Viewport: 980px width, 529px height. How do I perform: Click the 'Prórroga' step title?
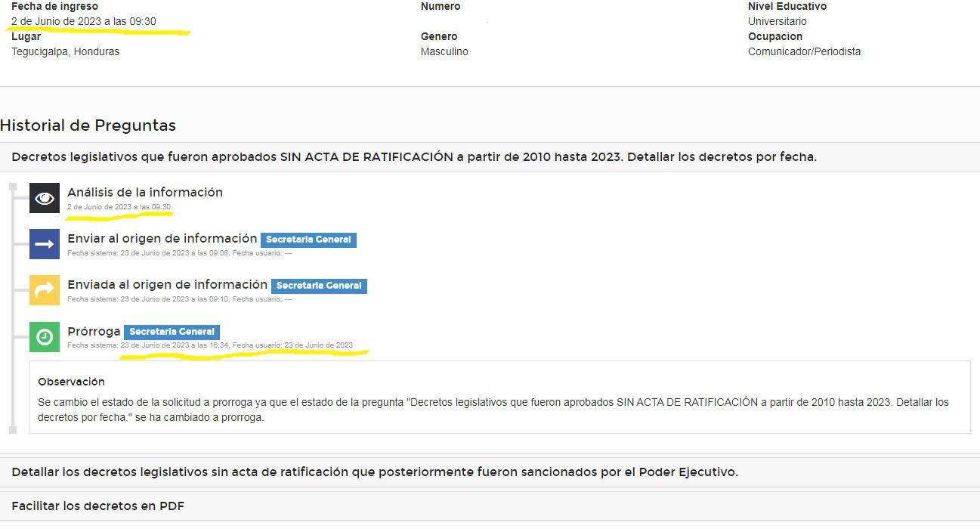pos(94,332)
